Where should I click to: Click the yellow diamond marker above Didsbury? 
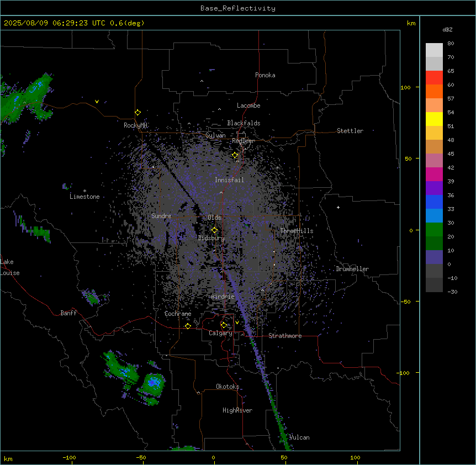point(214,230)
